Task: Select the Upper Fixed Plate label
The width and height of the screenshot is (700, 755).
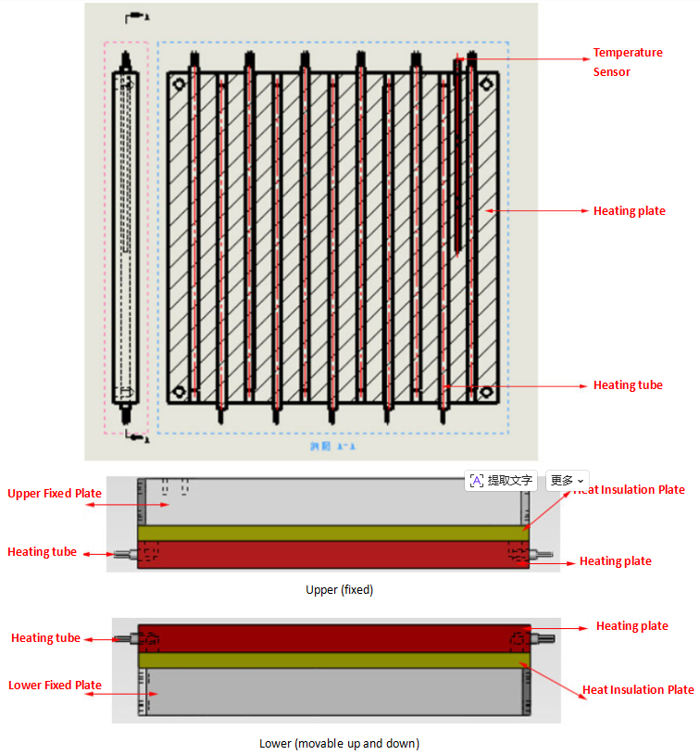Action: click(55, 494)
